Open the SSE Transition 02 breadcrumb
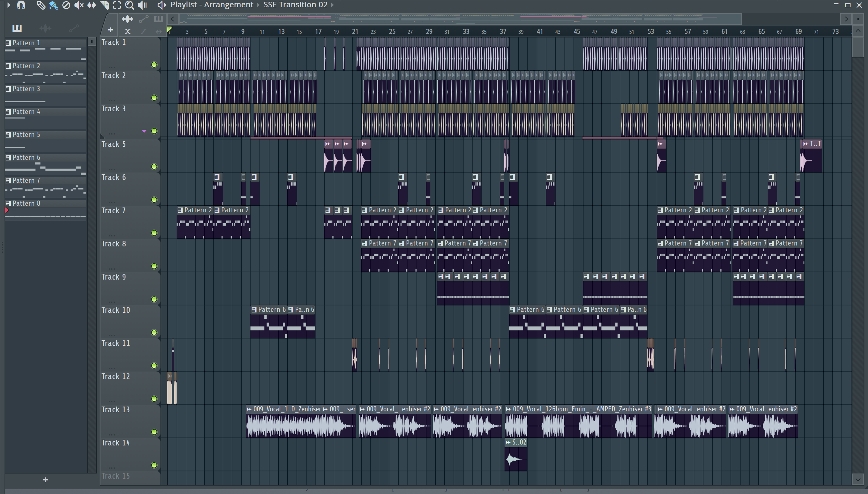Screen dimensions: 868x494 [295, 5]
